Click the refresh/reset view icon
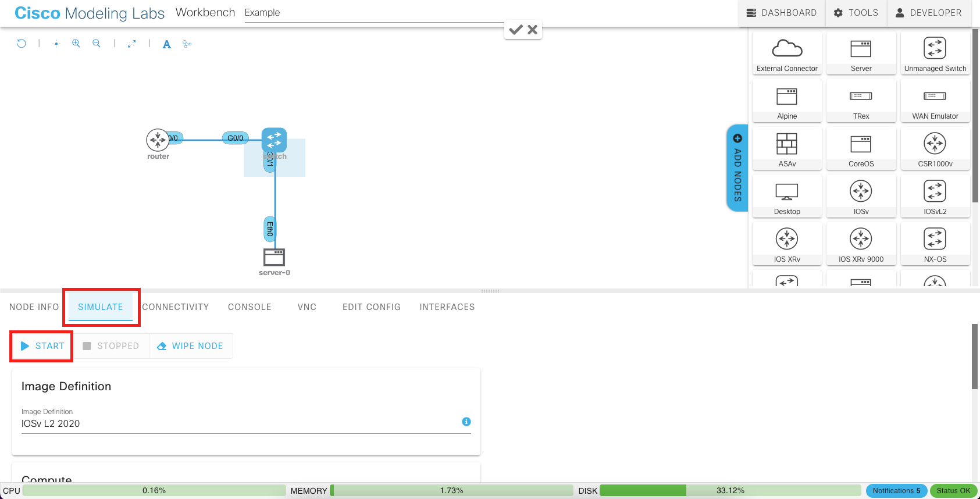 coord(22,44)
